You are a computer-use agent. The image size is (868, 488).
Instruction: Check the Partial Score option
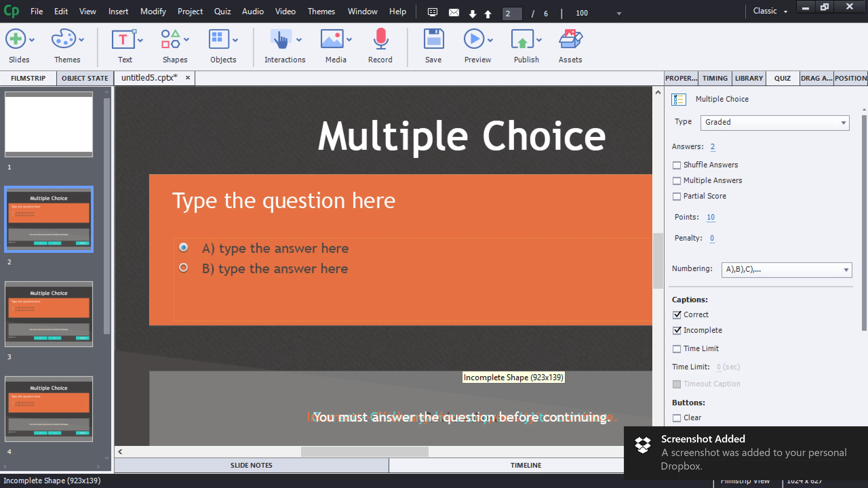(x=677, y=197)
